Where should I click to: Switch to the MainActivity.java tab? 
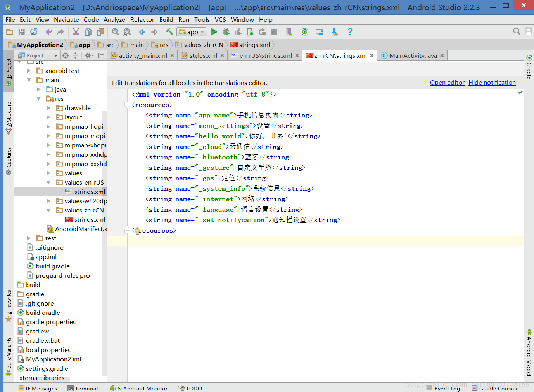click(x=413, y=55)
